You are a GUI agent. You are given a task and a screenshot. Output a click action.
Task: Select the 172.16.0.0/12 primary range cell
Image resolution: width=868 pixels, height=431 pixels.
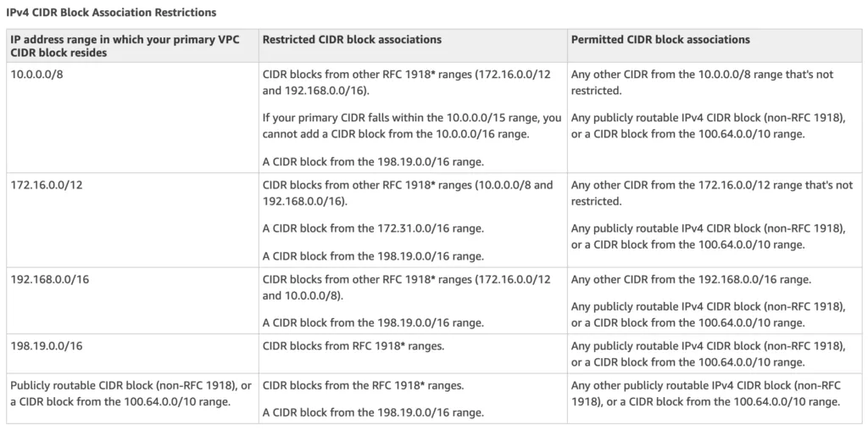tap(133, 220)
